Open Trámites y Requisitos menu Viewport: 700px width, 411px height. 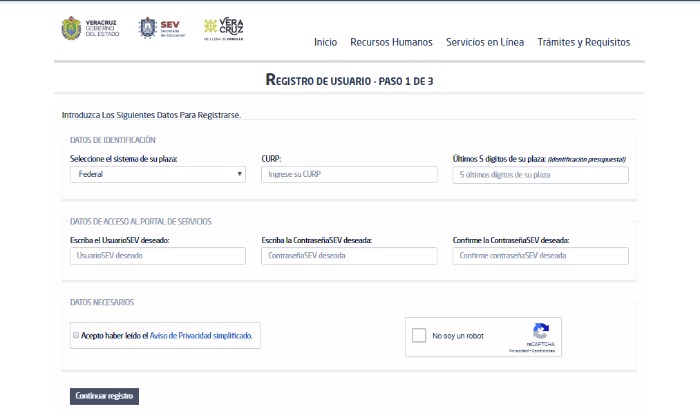(x=583, y=42)
